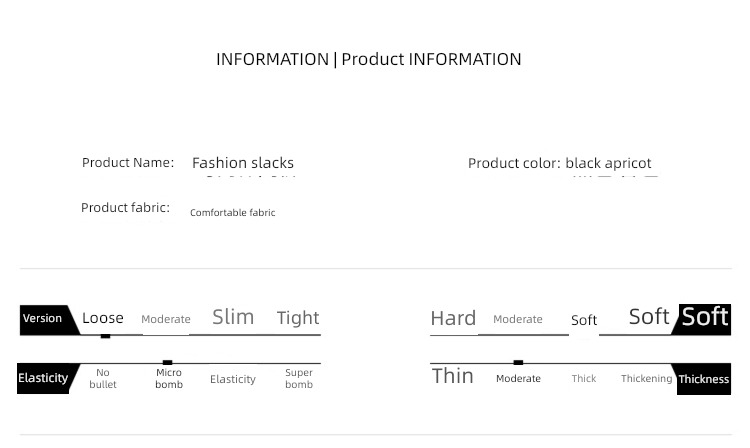Select the Hard softness option
This screenshot has width=750, height=448.
pyautogui.click(x=453, y=318)
